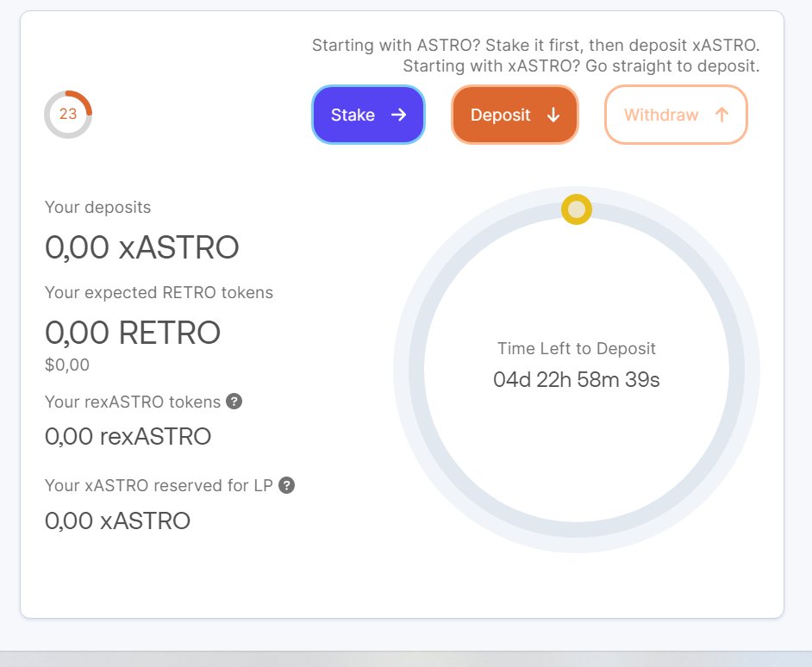The height and width of the screenshot is (667, 812).
Task: Click the $0,00 dollar value text
Action: click(x=66, y=365)
